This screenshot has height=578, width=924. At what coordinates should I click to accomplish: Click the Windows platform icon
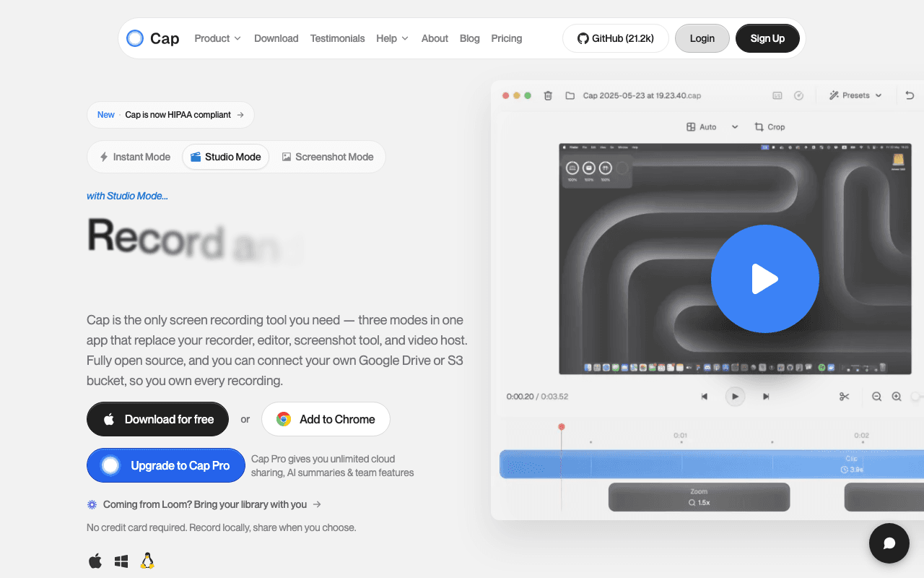tap(121, 561)
